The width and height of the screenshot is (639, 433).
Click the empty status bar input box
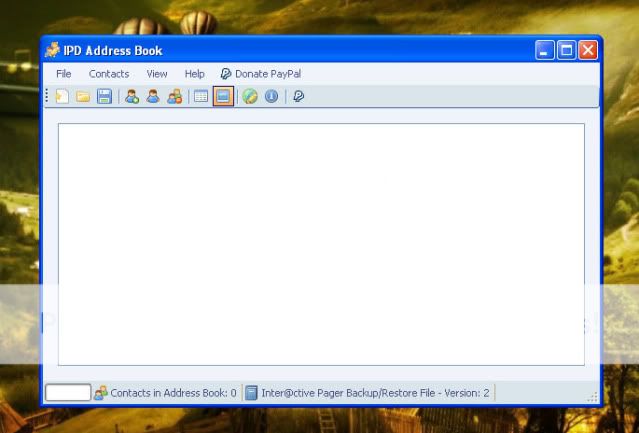68,393
